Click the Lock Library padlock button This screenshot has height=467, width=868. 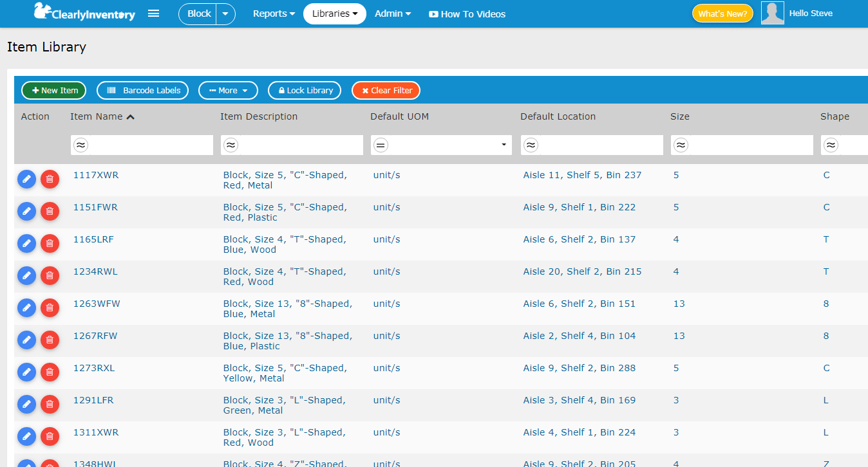[304, 90]
